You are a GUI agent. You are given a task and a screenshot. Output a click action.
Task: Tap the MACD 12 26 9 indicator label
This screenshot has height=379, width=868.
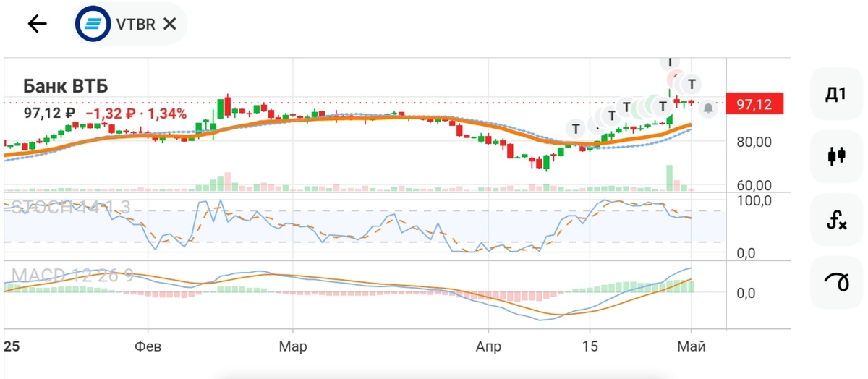[72, 276]
